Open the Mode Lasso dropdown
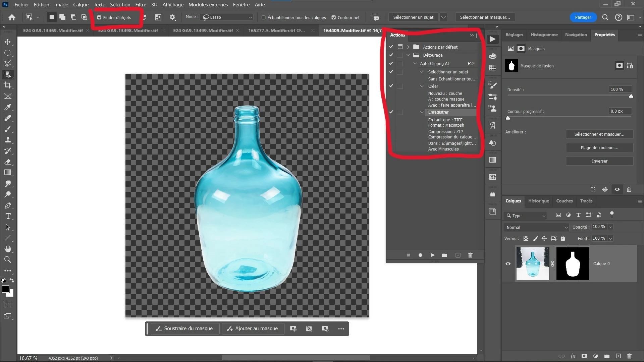 tap(227, 17)
